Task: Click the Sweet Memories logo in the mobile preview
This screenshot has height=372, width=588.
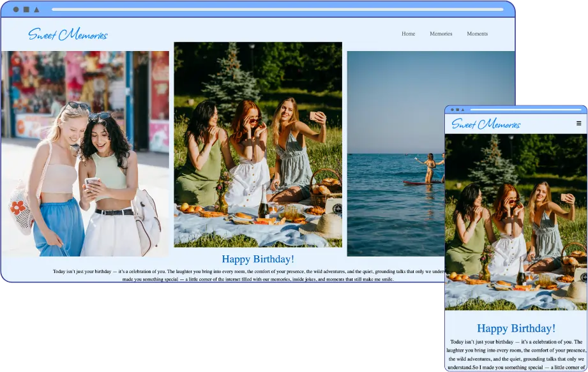Action: [x=486, y=124]
